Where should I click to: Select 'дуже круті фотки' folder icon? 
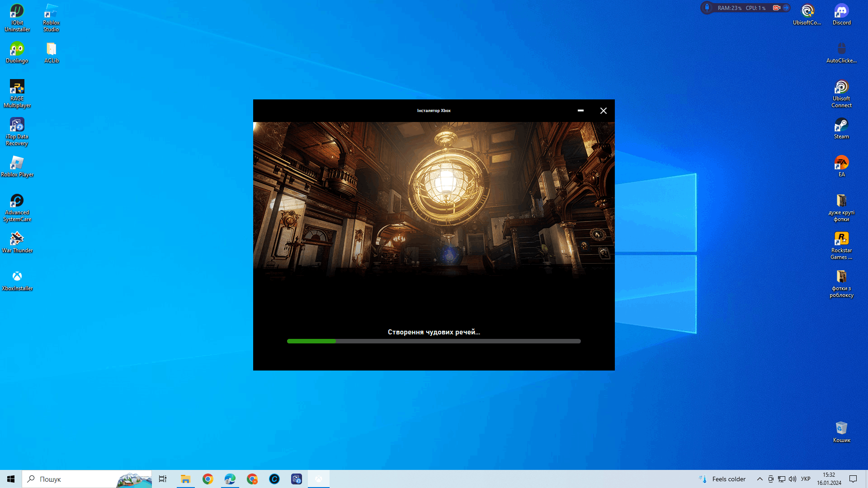click(841, 208)
